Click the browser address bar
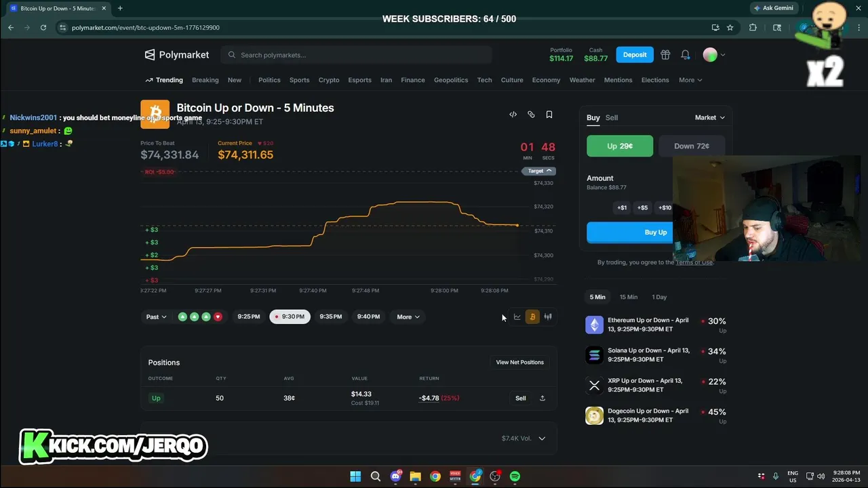 coord(380,27)
